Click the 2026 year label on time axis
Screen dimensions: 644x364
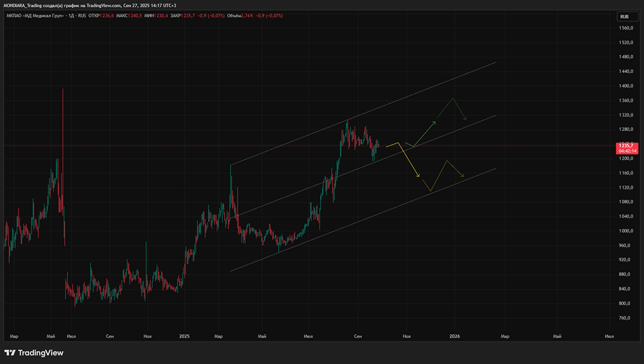point(455,336)
